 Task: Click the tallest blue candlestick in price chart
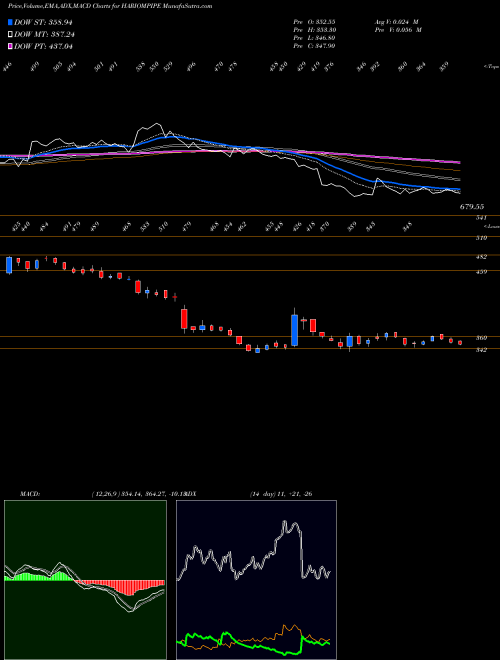click(295, 330)
